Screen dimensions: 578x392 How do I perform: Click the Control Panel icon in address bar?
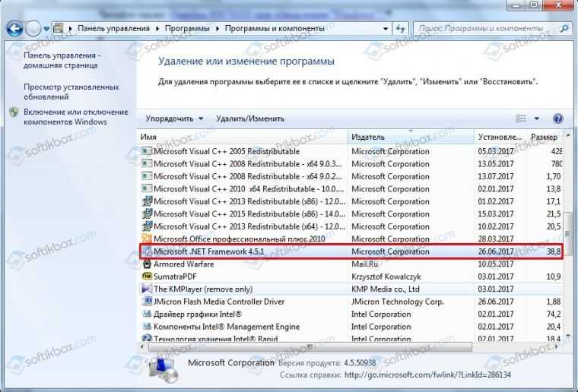pyautogui.click(x=59, y=28)
